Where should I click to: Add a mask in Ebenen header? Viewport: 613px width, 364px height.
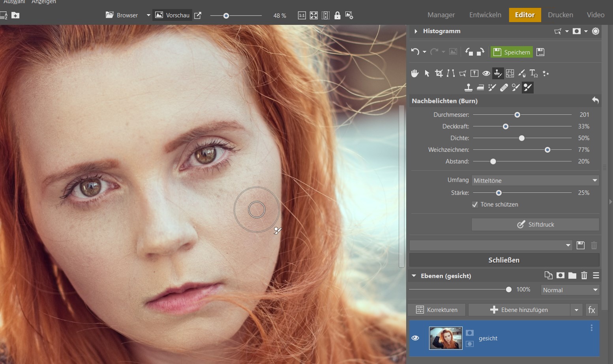point(561,276)
